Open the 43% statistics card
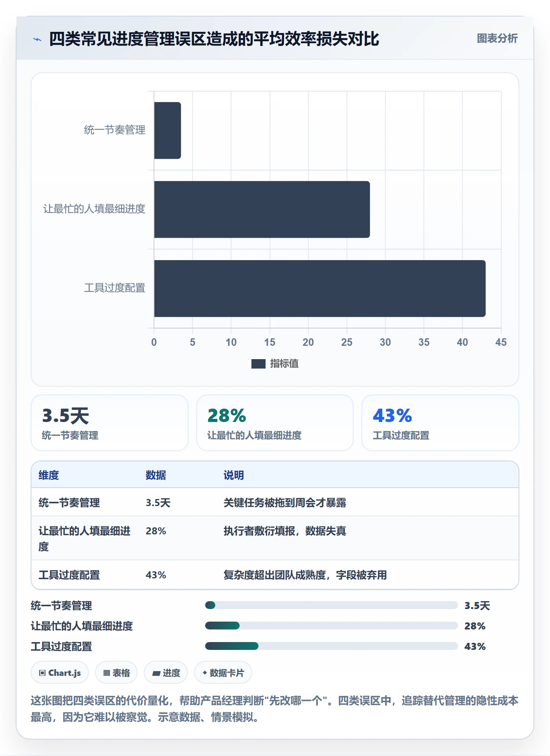 coord(440,423)
